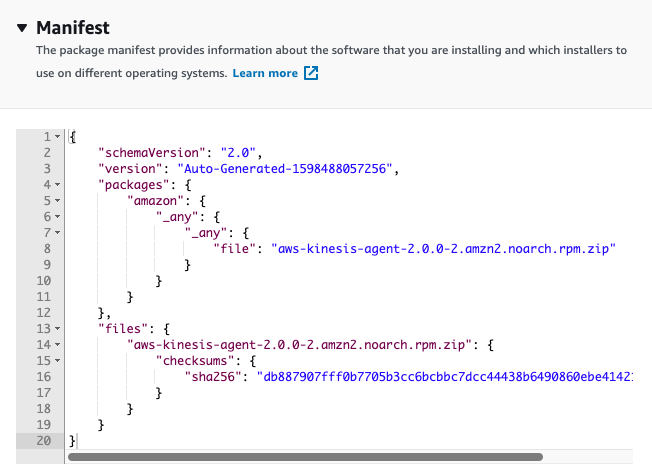
Task: Fold the rpm.zip file block at line 14
Action: click(x=57, y=345)
